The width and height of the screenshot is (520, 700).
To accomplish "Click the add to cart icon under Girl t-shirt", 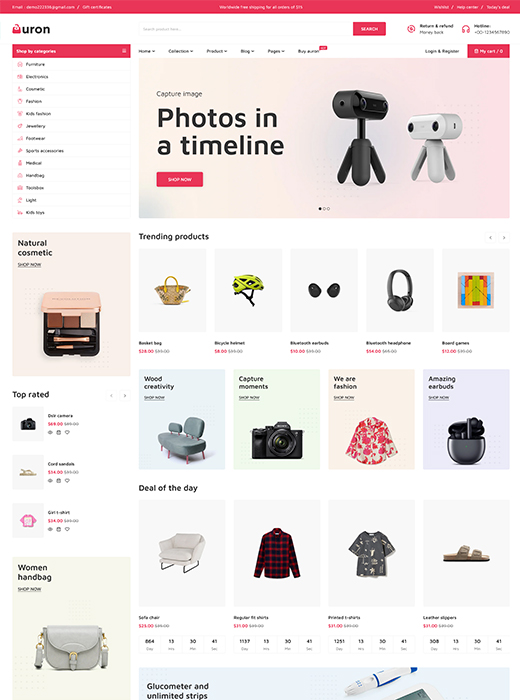I will tap(58, 529).
